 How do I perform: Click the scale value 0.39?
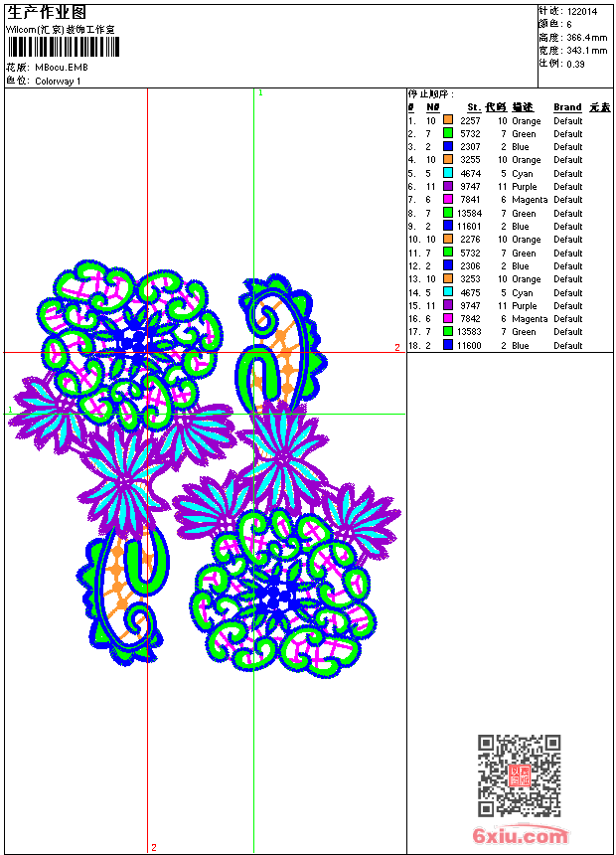click(x=575, y=65)
